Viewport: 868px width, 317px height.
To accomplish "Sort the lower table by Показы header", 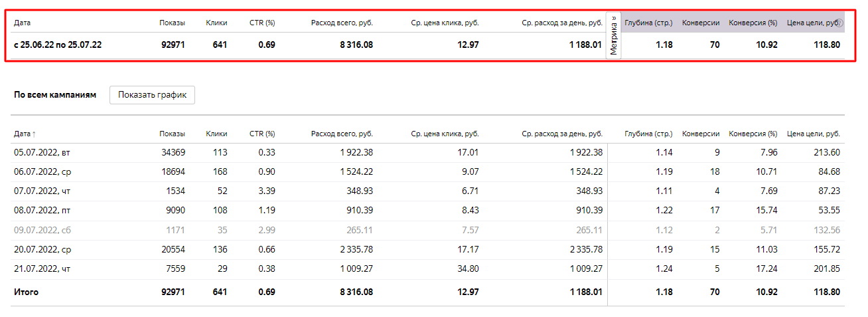I will pos(172,134).
